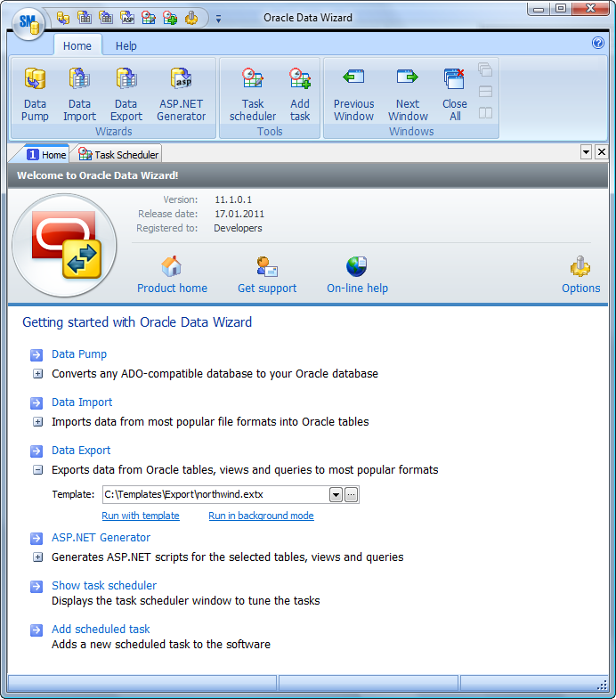Expand the Data Import description section
Viewport: 616px width, 699px height.
point(38,422)
